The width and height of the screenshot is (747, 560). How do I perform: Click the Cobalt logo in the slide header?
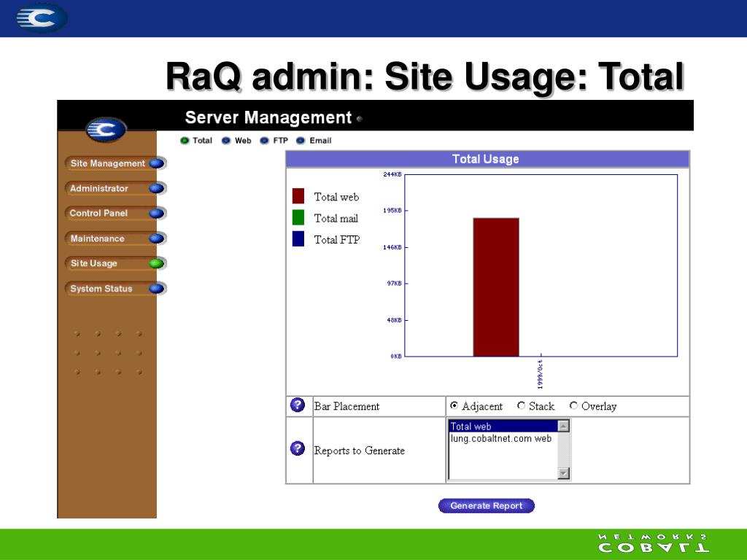[x=41, y=18]
